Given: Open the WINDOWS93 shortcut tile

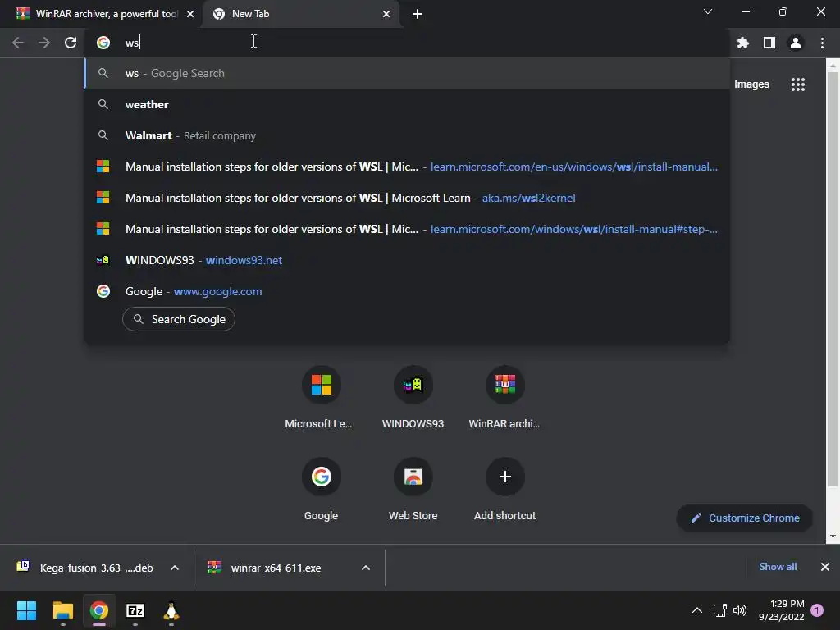Looking at the screenshot, I should pyautogui.click(x=413, y=398).
